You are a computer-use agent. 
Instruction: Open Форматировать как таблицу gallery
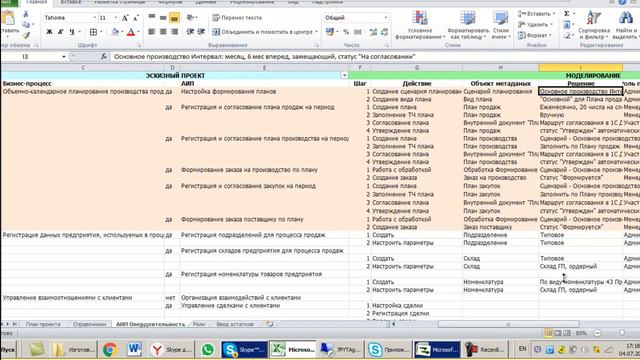[x=468, y=25]
